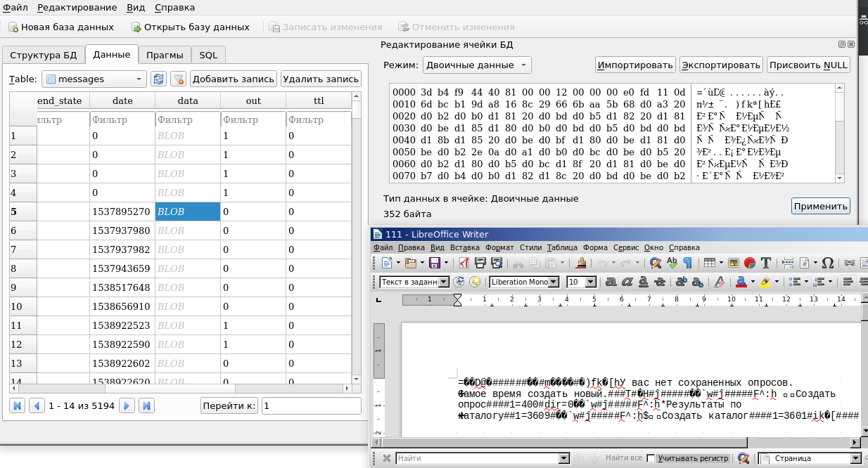Open print preview in Writer
This screenshot has height=468, width=868.
click(x=497, y=262)
